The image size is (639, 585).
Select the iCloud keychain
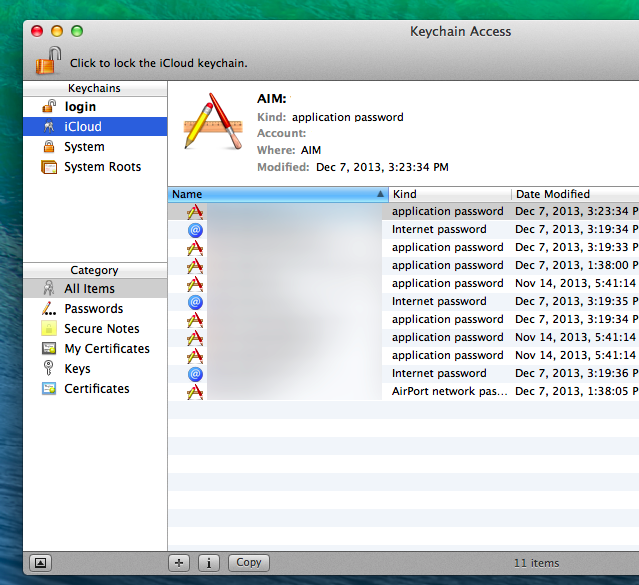tap(95, 126)
